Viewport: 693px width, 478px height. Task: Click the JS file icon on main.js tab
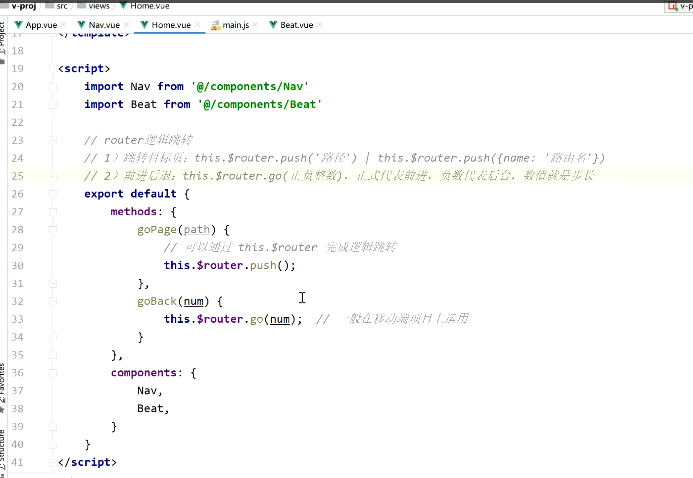[x=216, y=25]
